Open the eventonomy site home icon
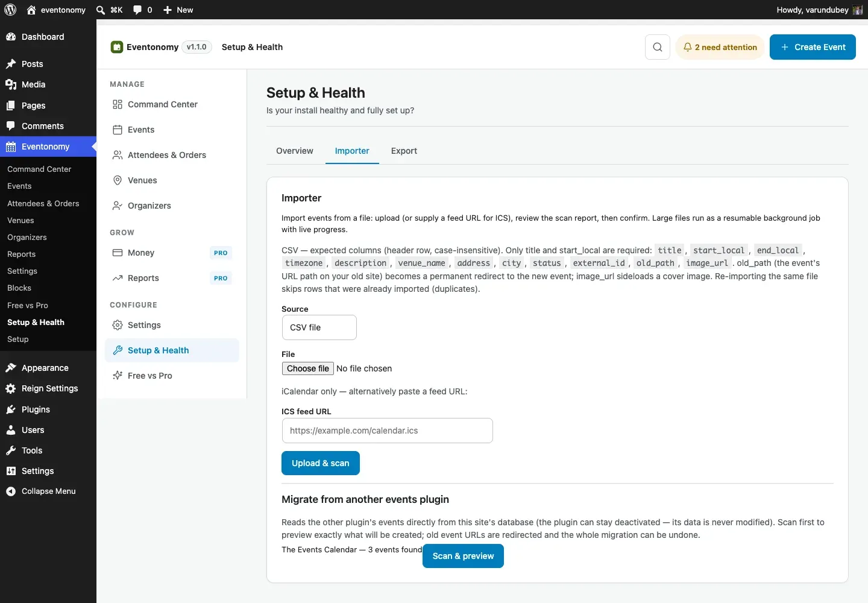The image size is (868, 603). 31,10
